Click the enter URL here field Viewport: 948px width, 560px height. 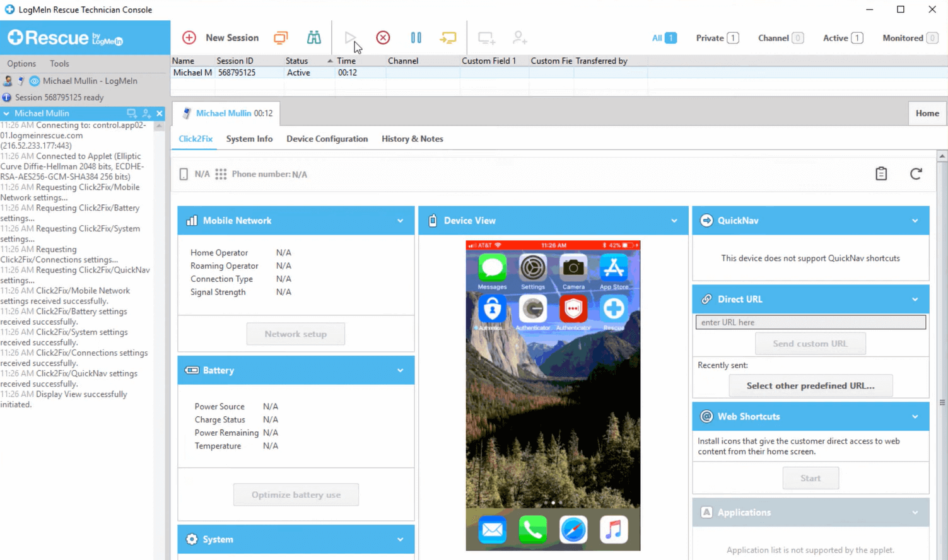tap(810, 322)
